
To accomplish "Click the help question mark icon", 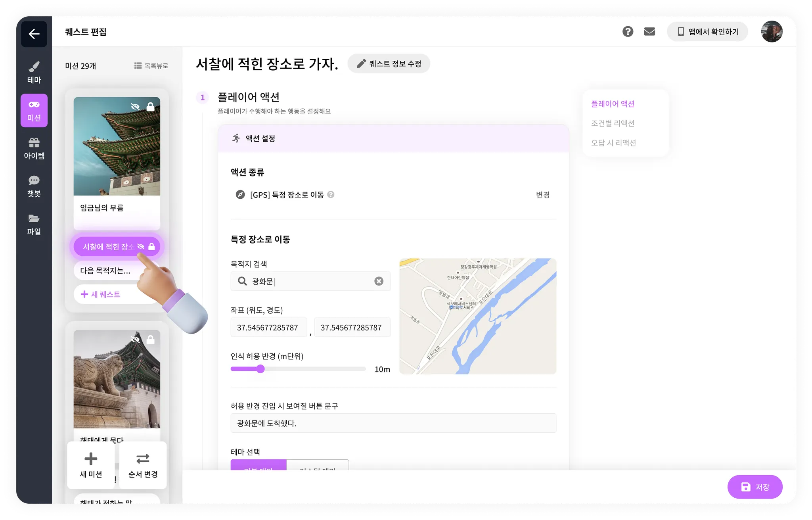I will coord(628,32).
